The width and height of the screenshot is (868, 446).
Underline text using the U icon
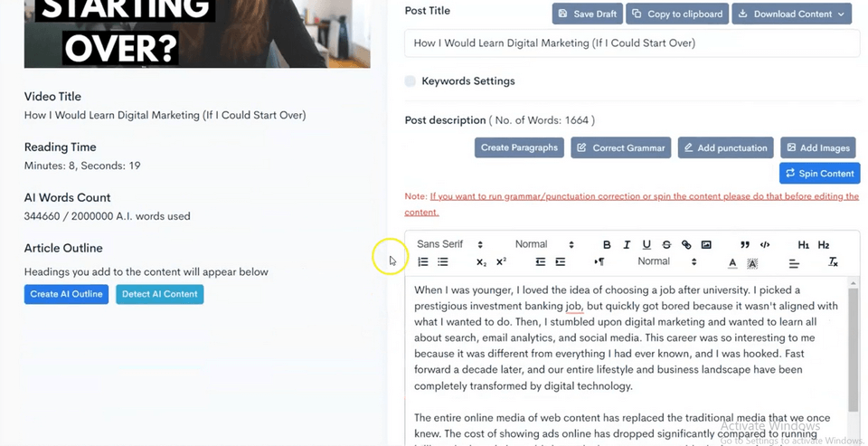(x=646, y=244)
